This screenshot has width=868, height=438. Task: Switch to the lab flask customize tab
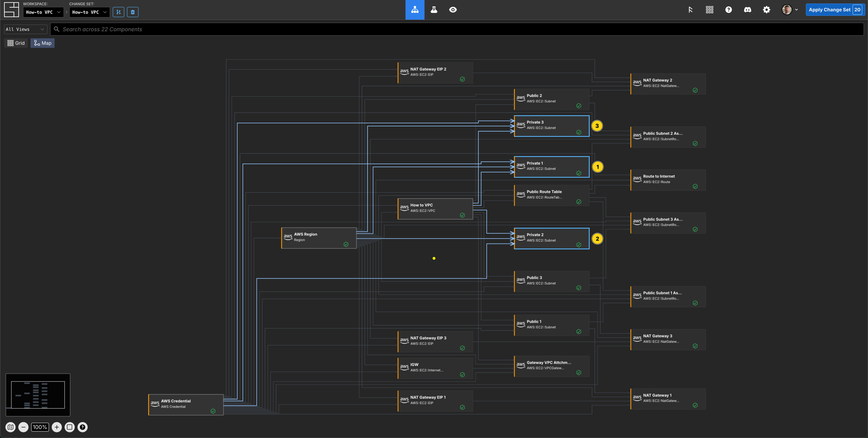[x=434, y=10]
